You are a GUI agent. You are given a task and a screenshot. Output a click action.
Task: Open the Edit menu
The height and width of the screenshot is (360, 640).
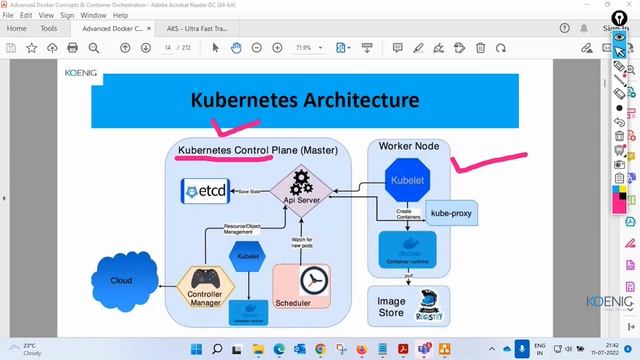[x=26, y=16]
